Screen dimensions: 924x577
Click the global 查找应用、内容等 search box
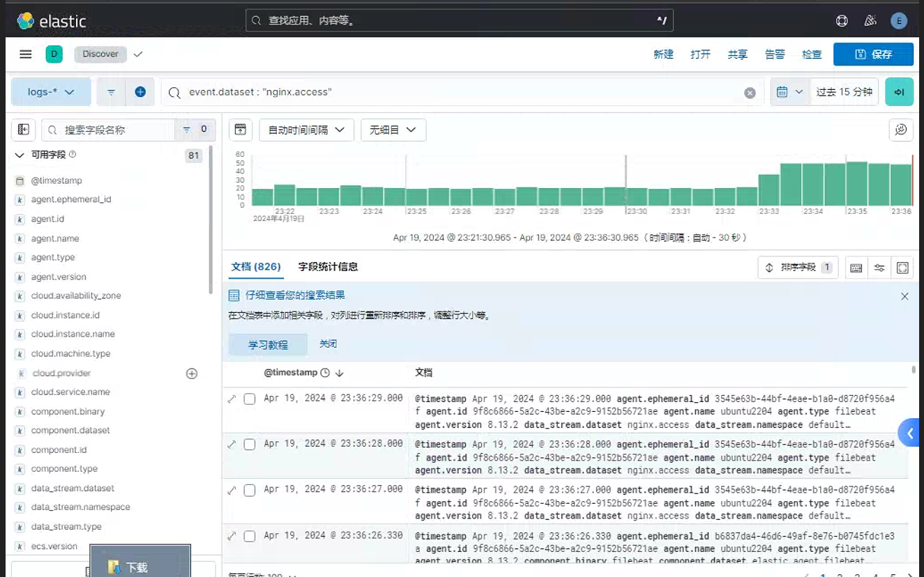[x=460, y=21]
